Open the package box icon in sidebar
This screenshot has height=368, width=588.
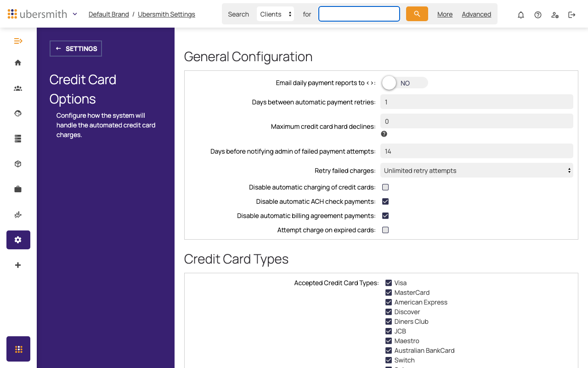18,164
